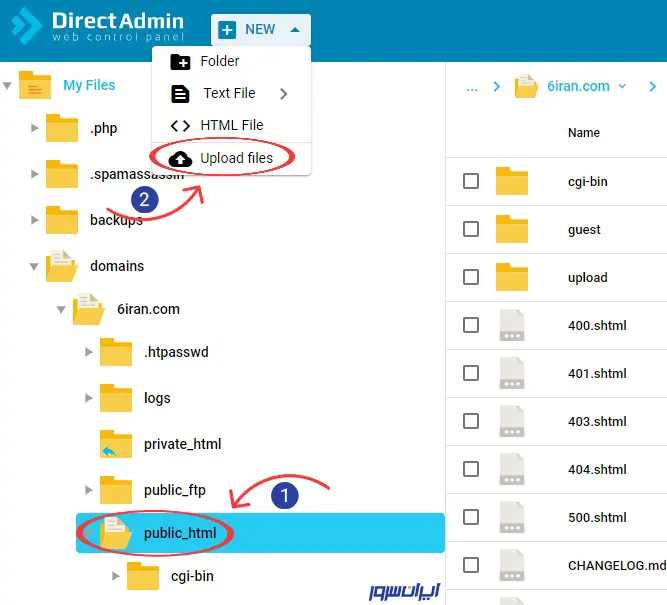667x605 pixels.
Task: Select the private_html symlink folder
Action: click(x=182, y=444)
